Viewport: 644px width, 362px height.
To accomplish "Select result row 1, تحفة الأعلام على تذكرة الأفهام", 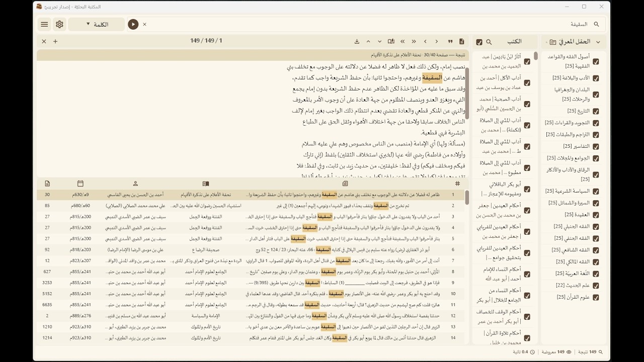I will point(252,195).
